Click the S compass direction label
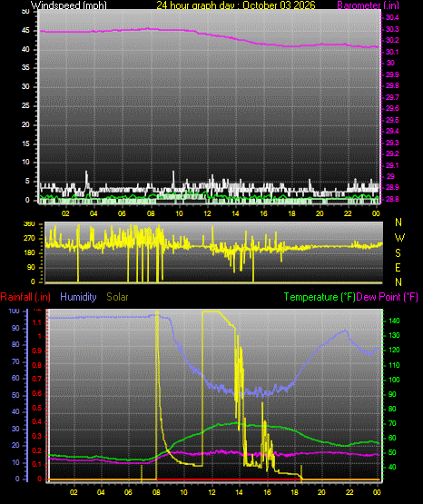This screenshot has height=504, width=423. 398,253
